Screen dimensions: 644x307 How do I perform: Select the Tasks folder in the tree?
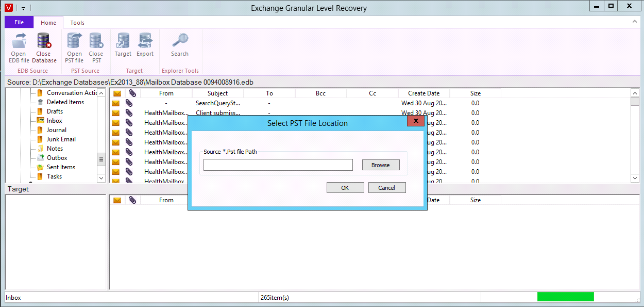point(54,176)
